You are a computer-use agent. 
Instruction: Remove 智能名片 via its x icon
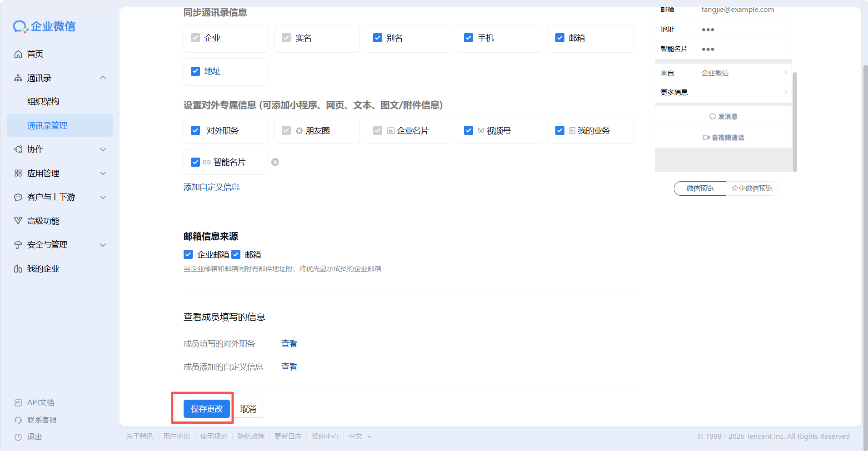click(275, 162)
